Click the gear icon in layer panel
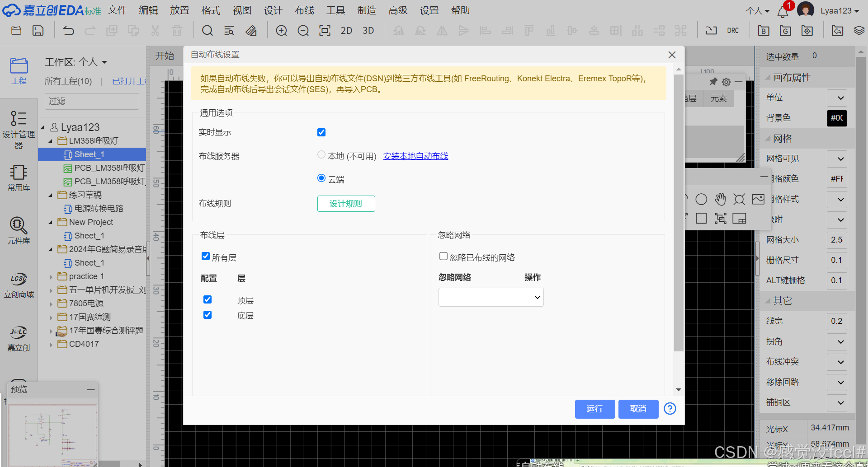Image resolution: width=868 pixels, height=467 pixels. pyautogui.click(x=726, y=82)
